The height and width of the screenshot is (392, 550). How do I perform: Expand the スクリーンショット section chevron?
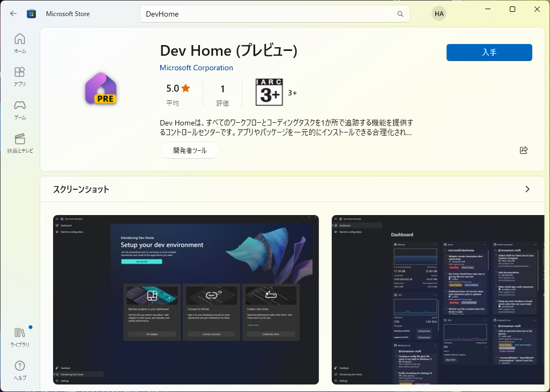click(x=526, y=189)
